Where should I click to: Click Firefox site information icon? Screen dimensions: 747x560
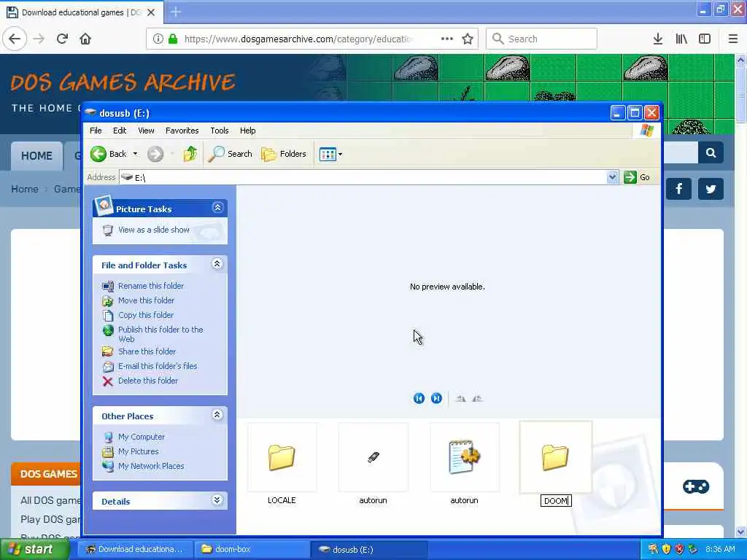click(x=158, y=39)
